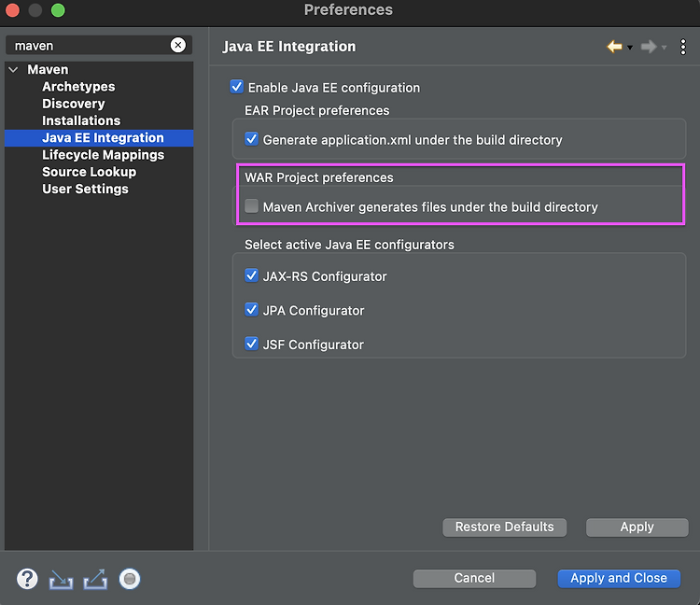Select User Settings preference page

pos(85,189)
